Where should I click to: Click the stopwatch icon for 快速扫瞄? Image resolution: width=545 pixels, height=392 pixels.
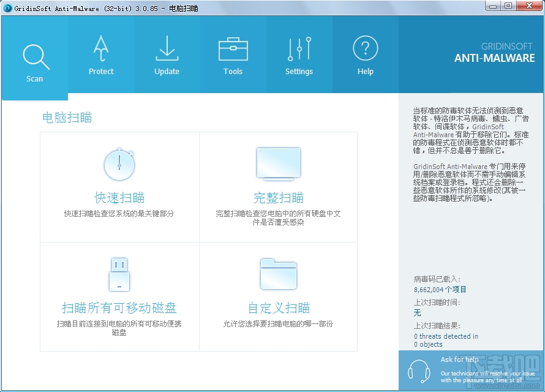pyautogui.click(x=119, y=164)
